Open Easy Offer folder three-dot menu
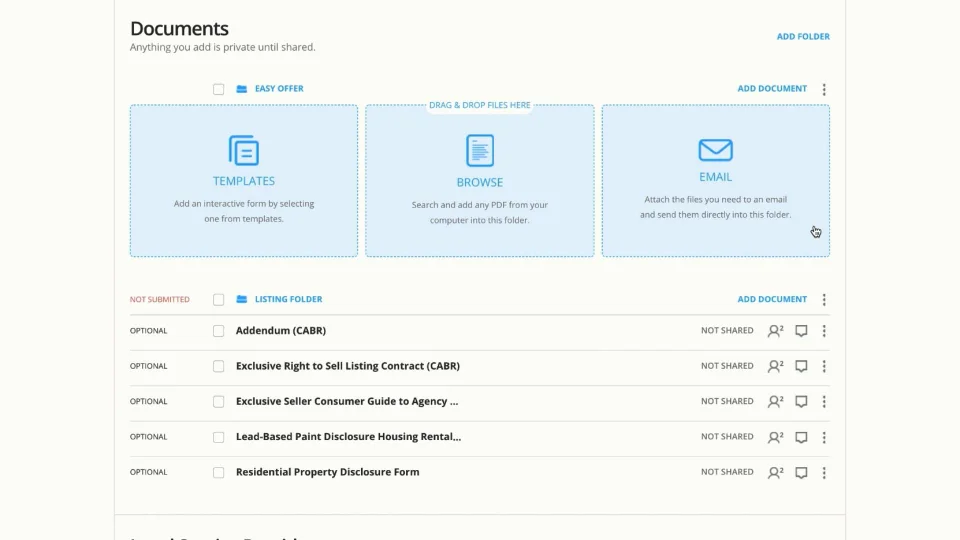Viewport: 960px width, 540px height. tap(824, 89)
